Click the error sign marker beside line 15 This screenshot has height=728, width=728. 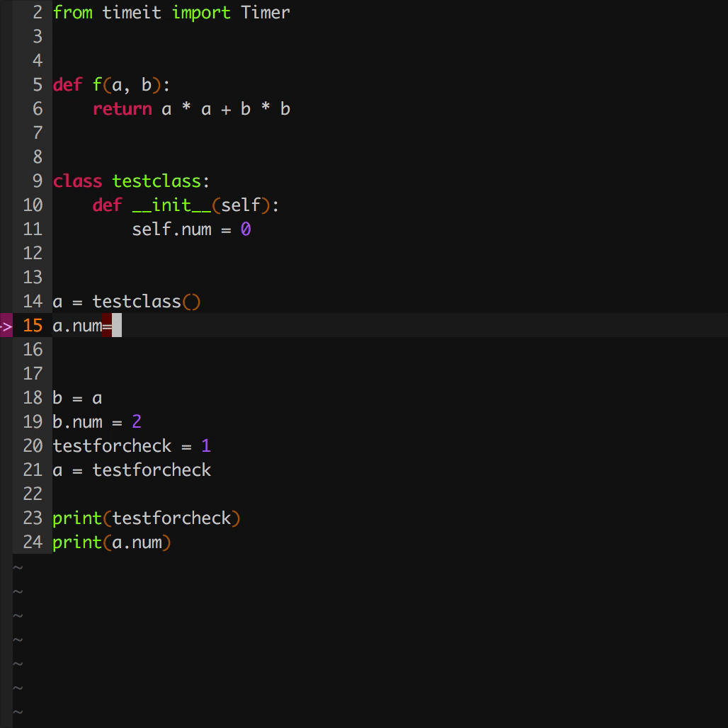(6, 326)
